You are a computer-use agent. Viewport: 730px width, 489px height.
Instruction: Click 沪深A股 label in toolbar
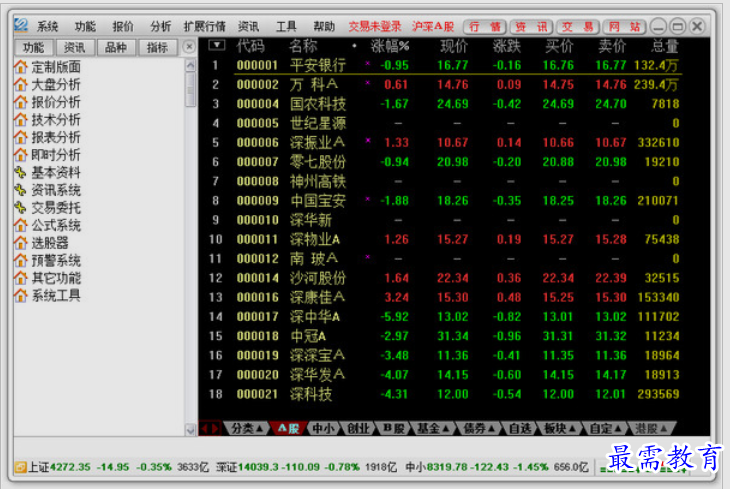[x=433, y=27]
